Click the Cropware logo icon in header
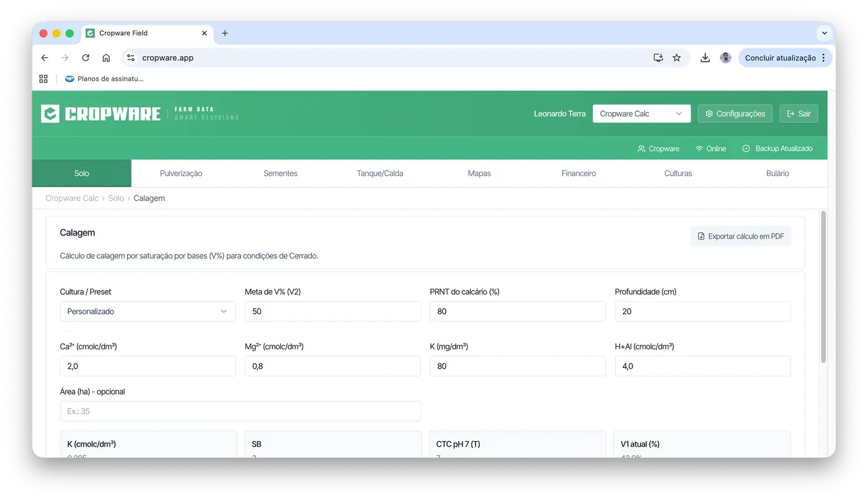Screen dimensions: 868x500 (x=50, y=114)
